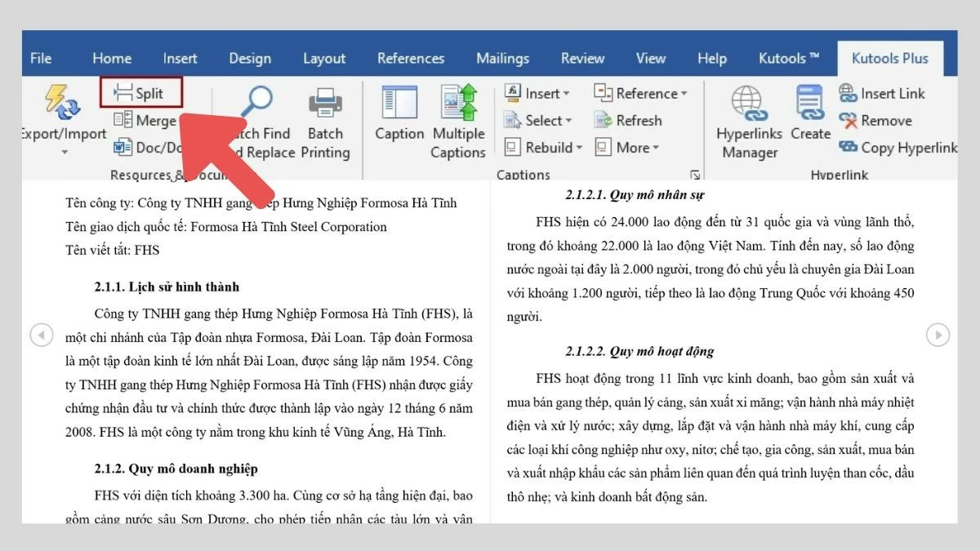Select the Merge documents tool
Image resolution: width=980 pixels, height=551 pixels.
click(145, 120)
